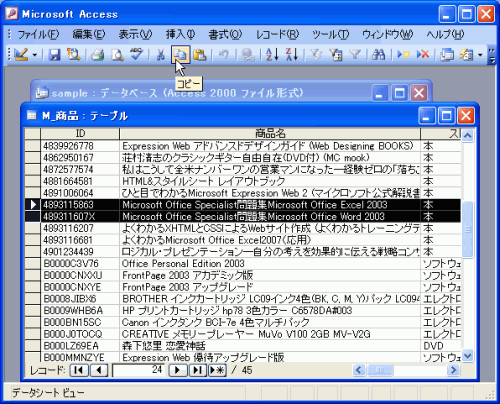Click the record number field showing 24
Image resolution: width=500 pixels, height=404 pixels.
coord(138,370)
